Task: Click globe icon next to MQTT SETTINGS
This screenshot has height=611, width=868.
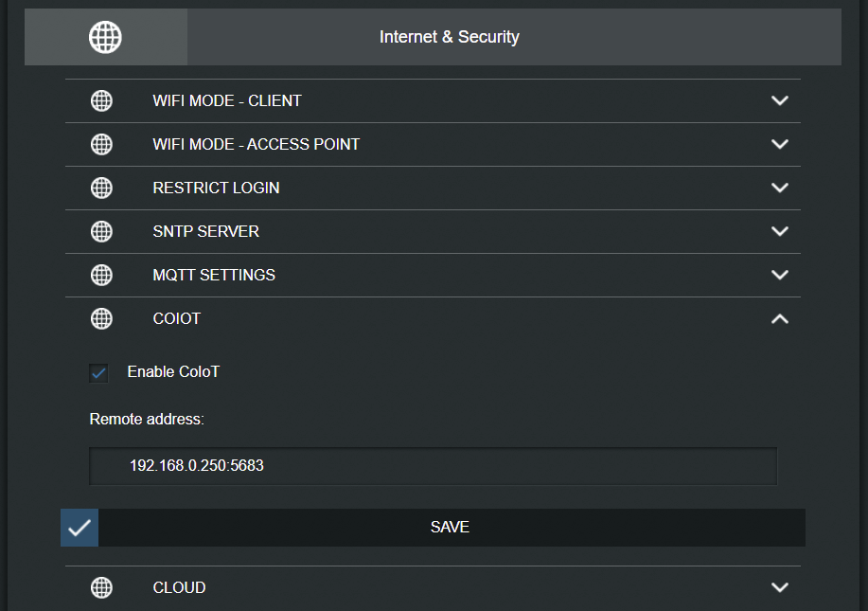Action: point(101,275)
